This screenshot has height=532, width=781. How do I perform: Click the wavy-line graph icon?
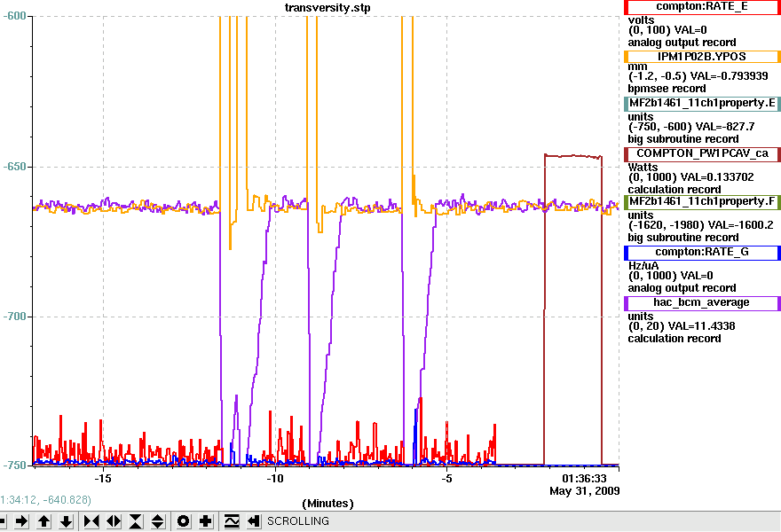coord(232,521)
